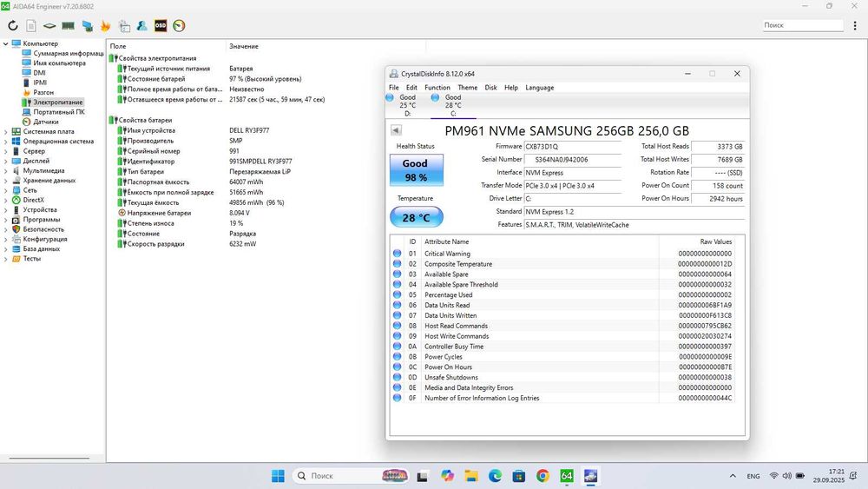Open the Theme menu in CrystalDiskInfo
Screen dimensions: 868x489
[x=467, y=88]
